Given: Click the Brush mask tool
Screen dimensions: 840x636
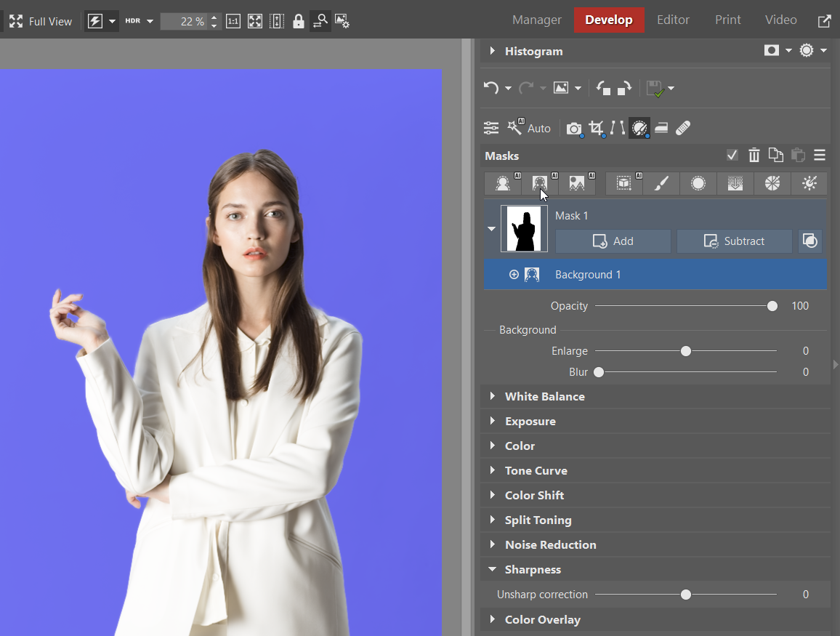Looking at the screenshot, I should coord(661,184).
